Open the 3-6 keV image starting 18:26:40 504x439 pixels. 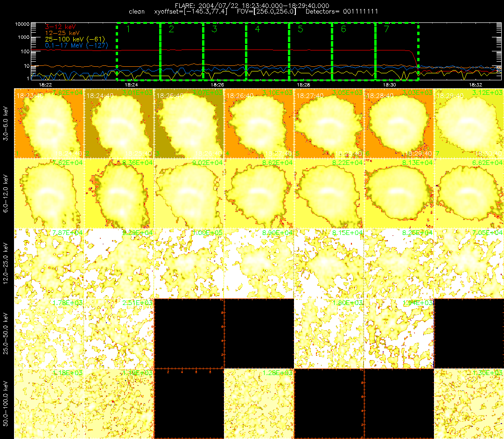[x=259, y=123]
